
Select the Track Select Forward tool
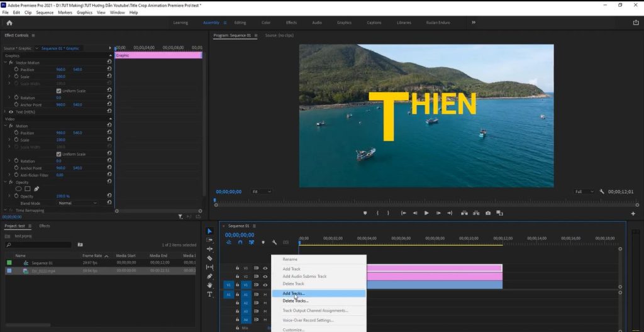tap(209, 240)
